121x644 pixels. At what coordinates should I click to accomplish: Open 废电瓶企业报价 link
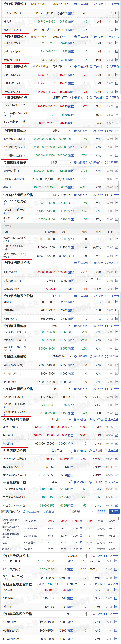[40, 67]
